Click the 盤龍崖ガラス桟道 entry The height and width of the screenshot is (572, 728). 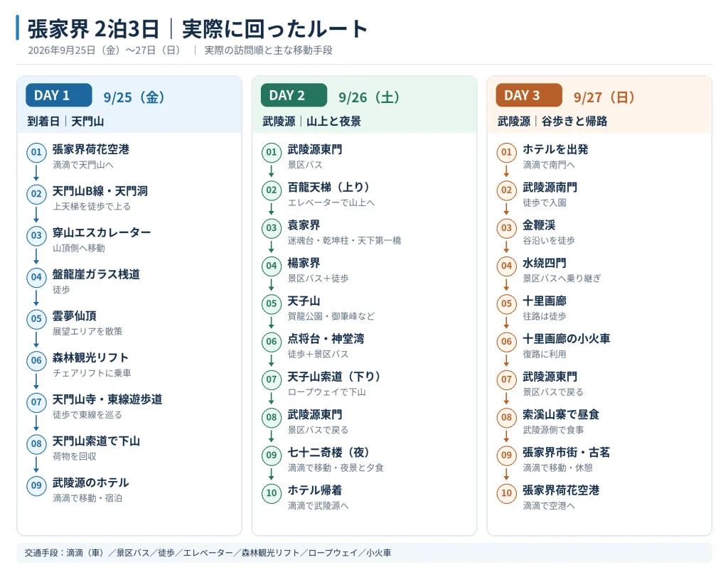(x=96, y=275)
